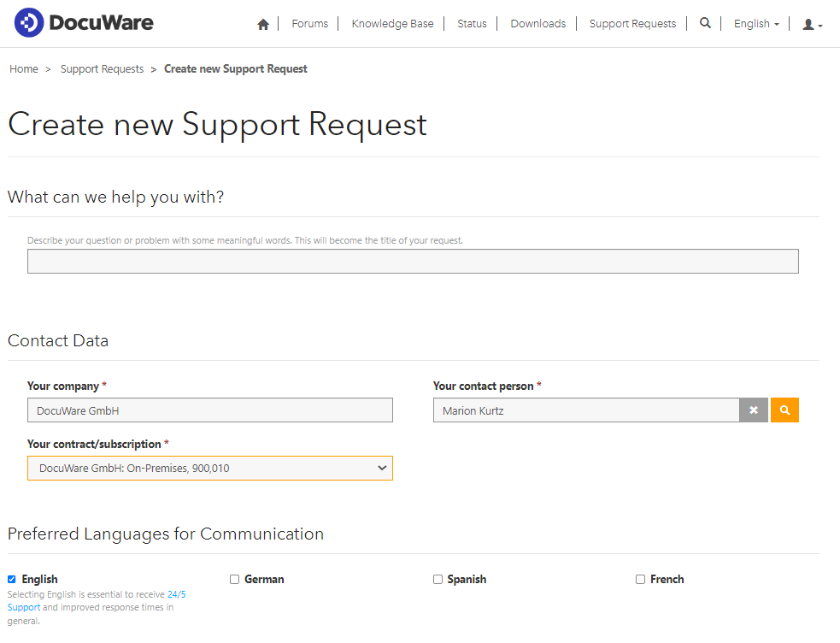This screenshot has height=643, width=840.
Task: Open the English language dropdown
Action: point(755,23)
